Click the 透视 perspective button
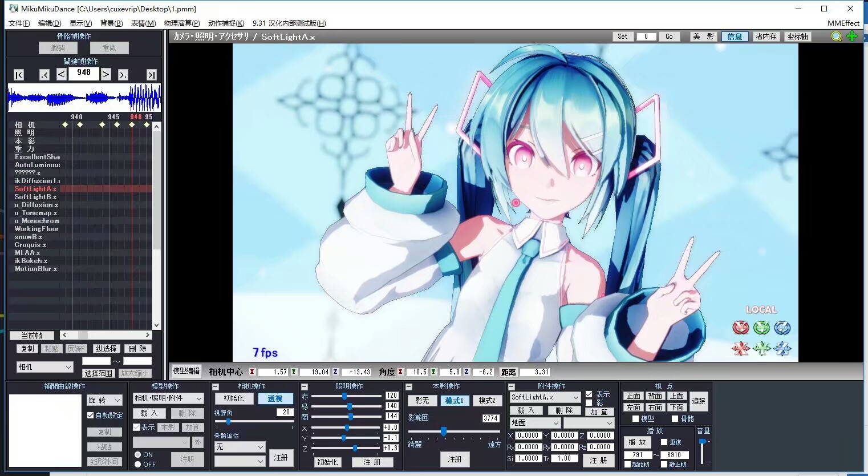868x476 pixels. point(275,399)
